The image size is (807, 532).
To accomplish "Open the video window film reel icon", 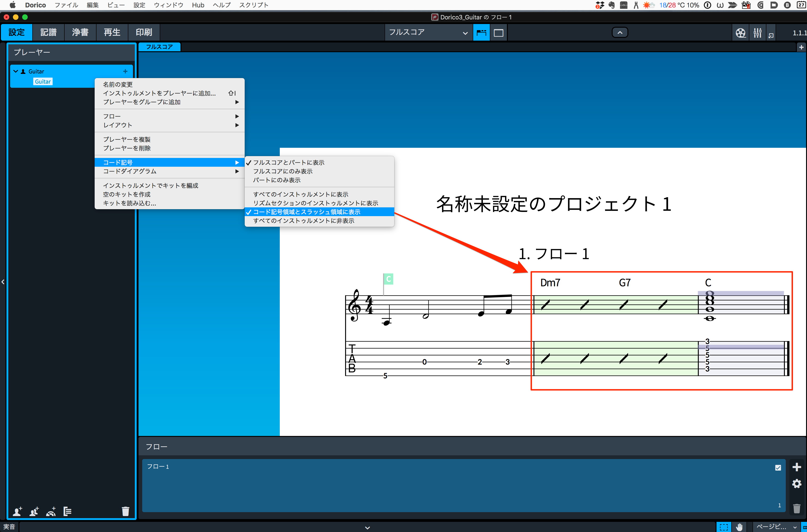I will tap(740, 33).
